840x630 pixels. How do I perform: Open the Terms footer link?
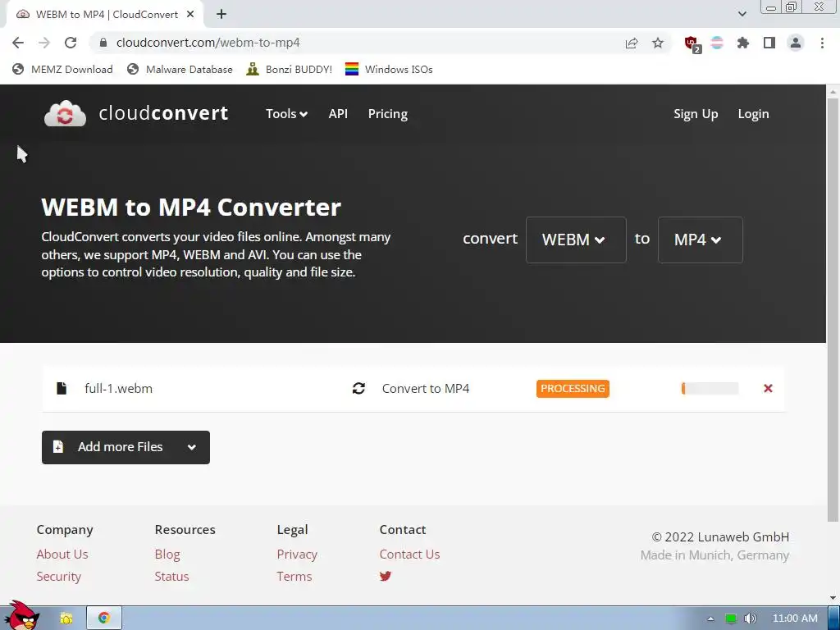[x=294, y=577]
